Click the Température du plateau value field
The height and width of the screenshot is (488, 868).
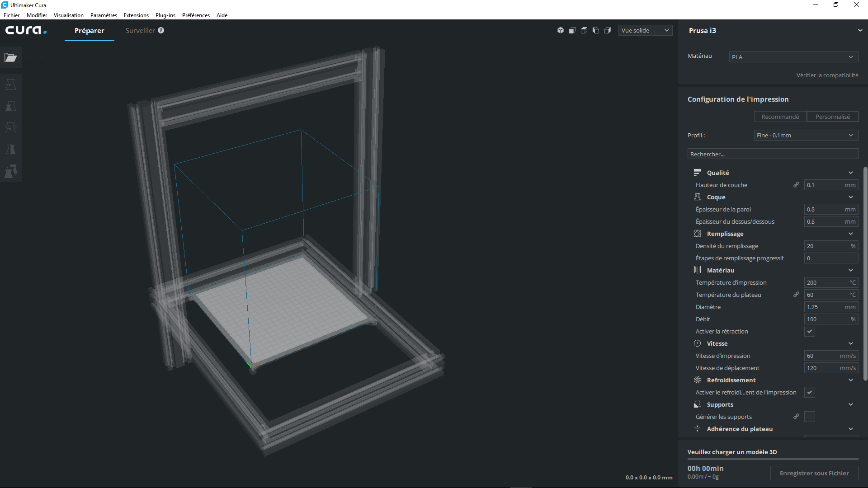(x=831, y=295)
